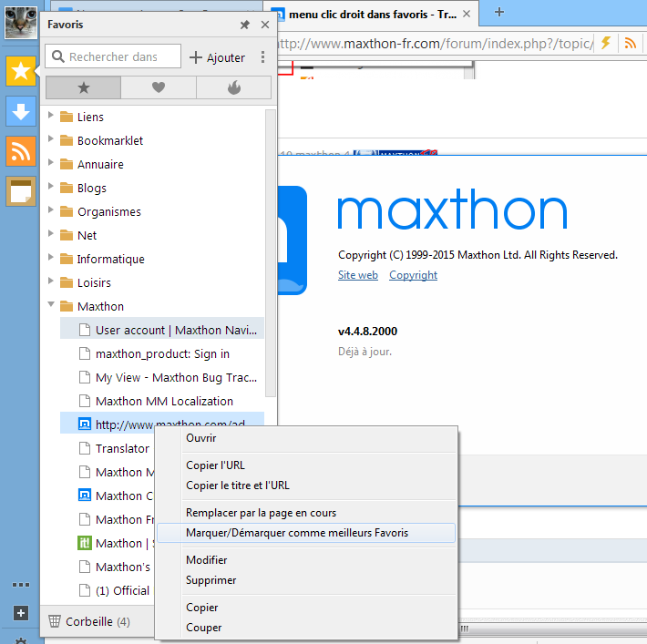Open the Copyright link

(413, 275)
